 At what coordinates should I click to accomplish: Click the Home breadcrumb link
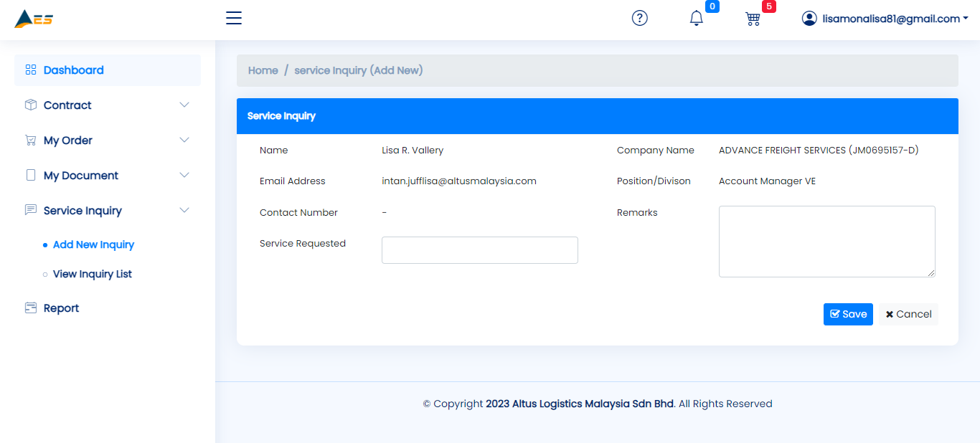point(263,70)
